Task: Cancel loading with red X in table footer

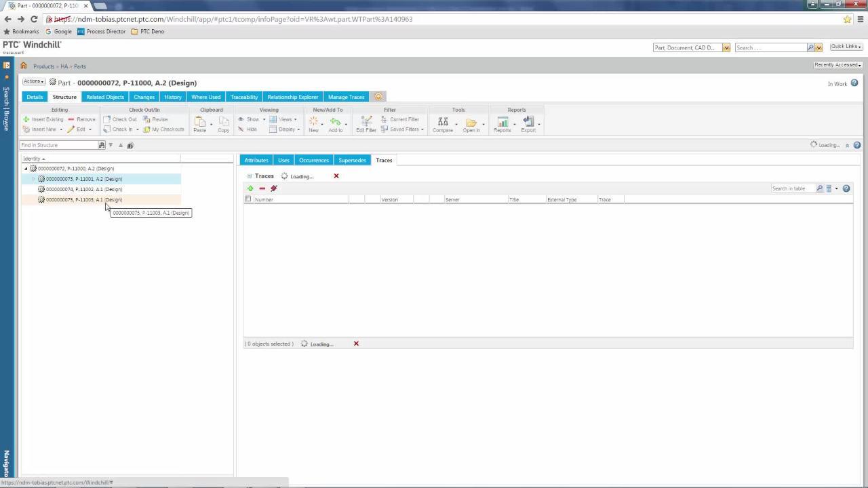Action: coord(356,344)
